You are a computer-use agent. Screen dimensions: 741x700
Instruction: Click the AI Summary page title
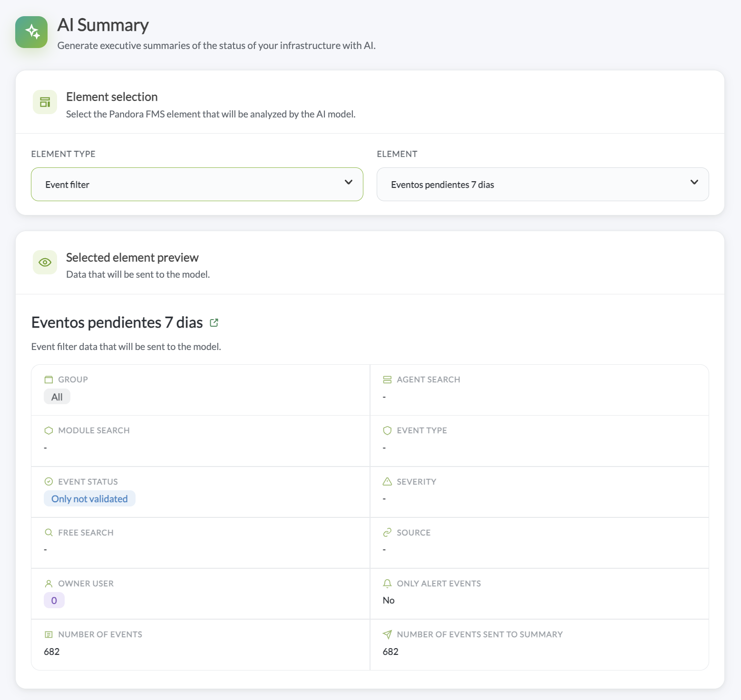(x=103, y=25)
